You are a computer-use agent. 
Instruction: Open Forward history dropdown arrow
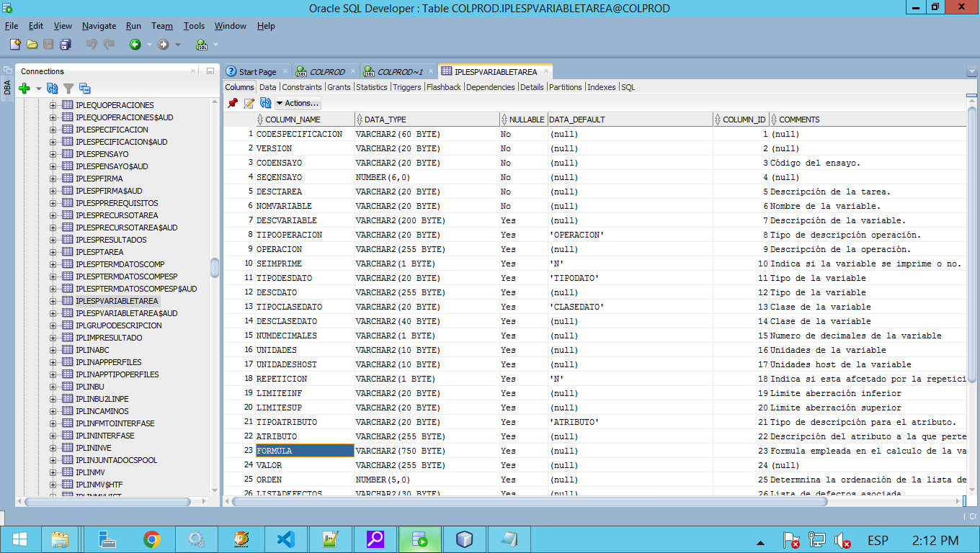tap(178, 45)
